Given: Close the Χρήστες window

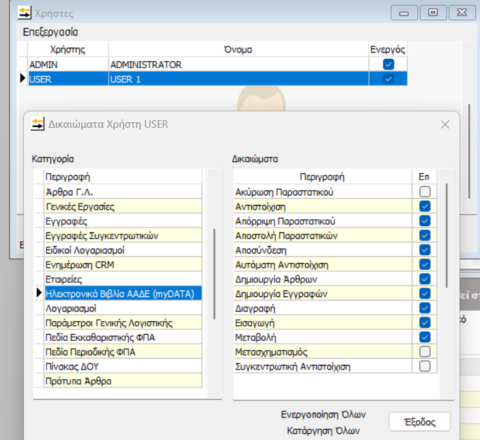Looking at the screenshot, I should (462, 13).
